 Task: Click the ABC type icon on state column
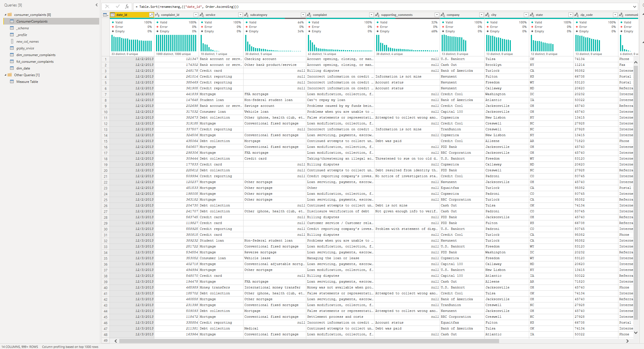coord(532,15)
